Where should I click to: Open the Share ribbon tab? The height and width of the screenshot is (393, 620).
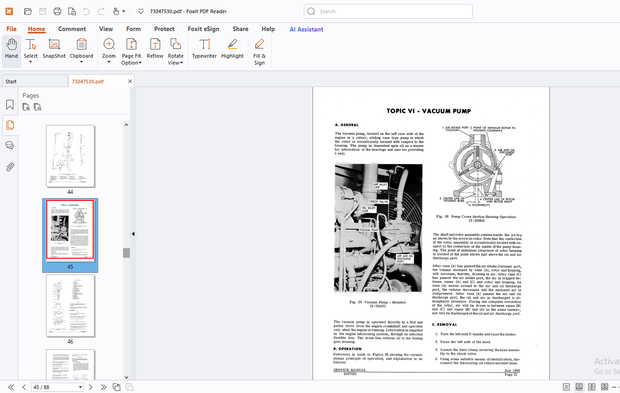[240, 29]
